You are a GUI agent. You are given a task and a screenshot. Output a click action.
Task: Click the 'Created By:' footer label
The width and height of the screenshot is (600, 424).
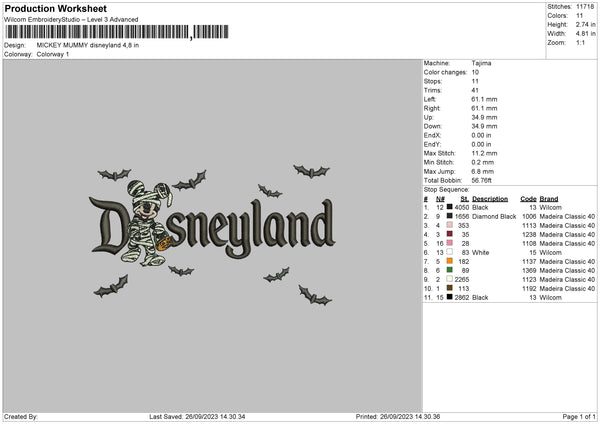point(21,417)
